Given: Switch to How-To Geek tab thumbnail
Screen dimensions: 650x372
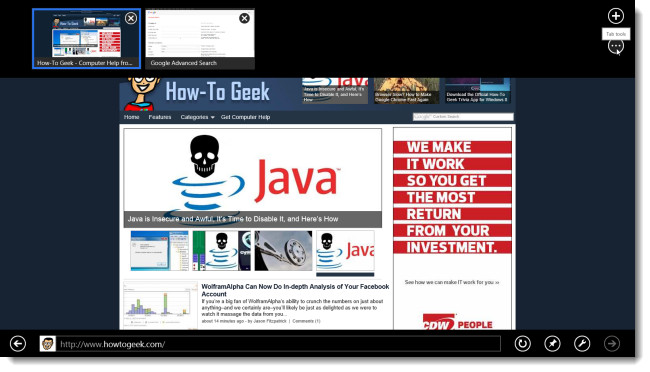Looking at the screenshot, I should tap(86, 39).
